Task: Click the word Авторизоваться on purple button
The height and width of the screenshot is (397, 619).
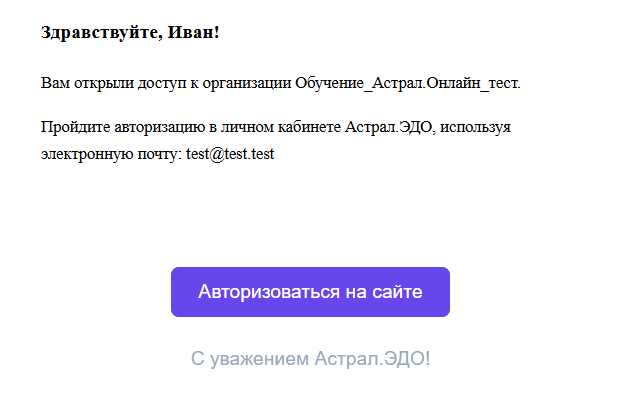Action: (x=269, y=292)
